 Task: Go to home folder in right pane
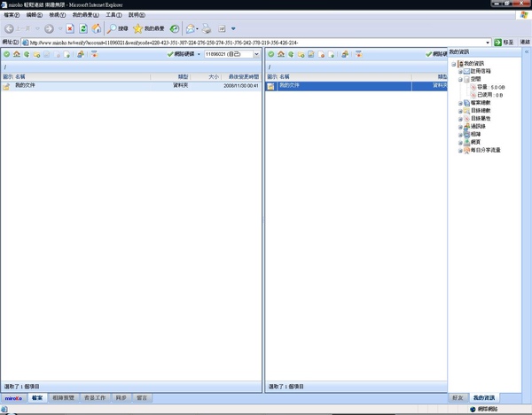click(x=281, y=54)
